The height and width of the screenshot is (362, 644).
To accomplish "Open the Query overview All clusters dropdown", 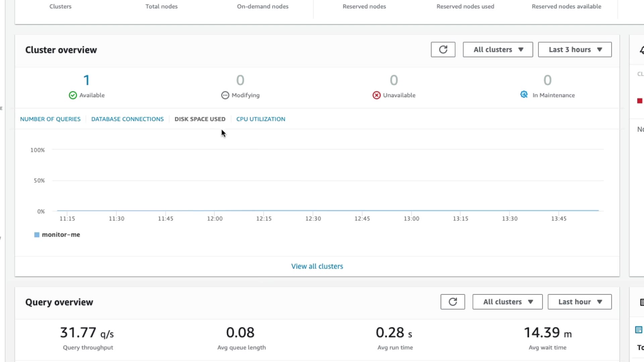I will [507, 302].
